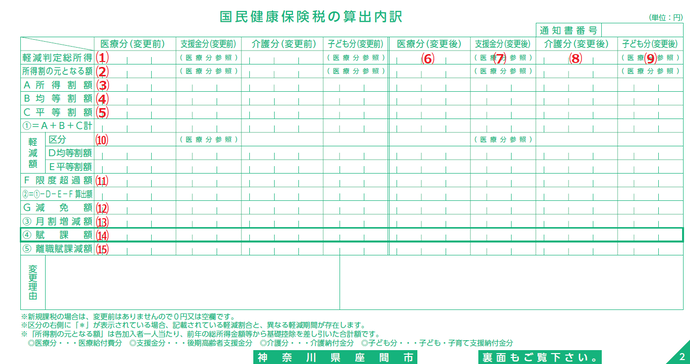Viewport: 690px width, 364px height.
Task: Click the footnote starting ※「所得割の元となる額」
Action: coord(200,335)
